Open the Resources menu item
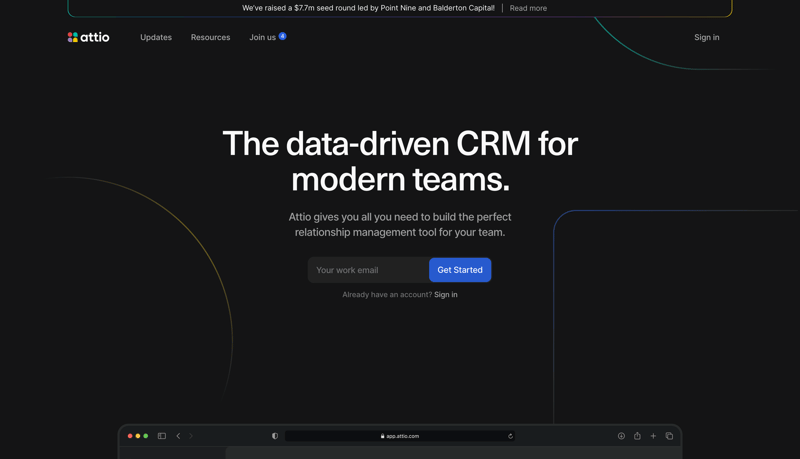Screen dimensions: 800x459 pyautogui.click(x=210, y=37)
